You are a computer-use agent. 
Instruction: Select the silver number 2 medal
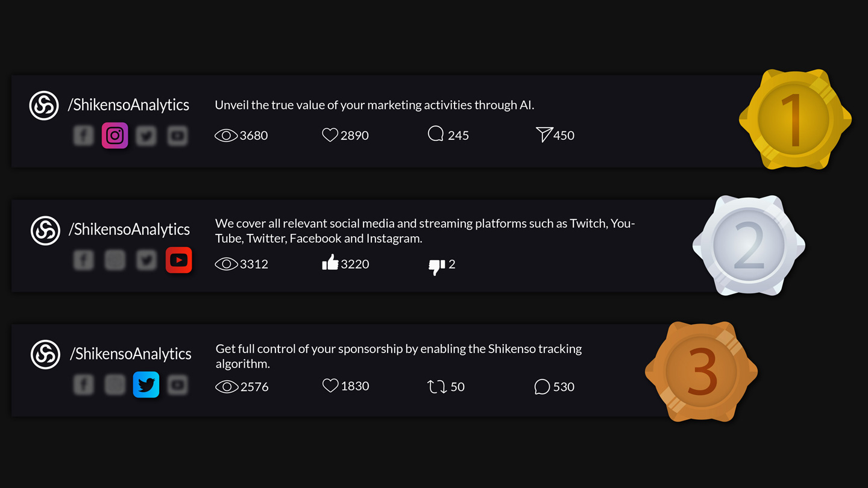(x=749, y=246)
